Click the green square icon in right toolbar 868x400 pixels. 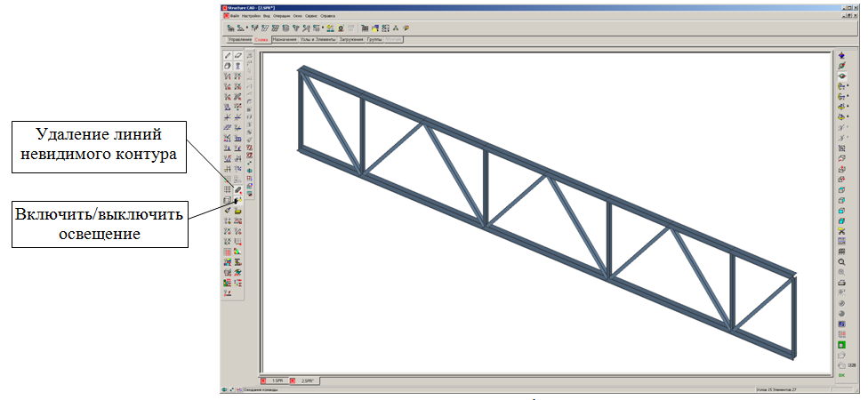(x=841, y=344)
